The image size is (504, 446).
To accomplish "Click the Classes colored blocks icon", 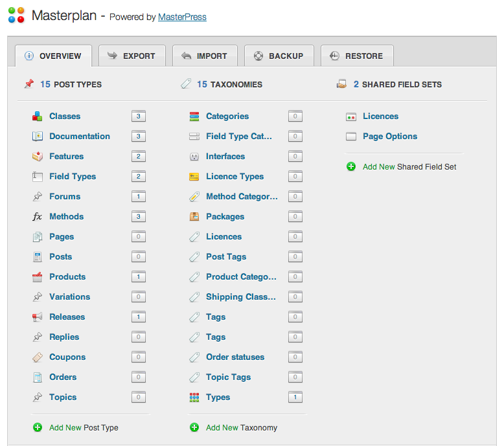I will tap(38, 117).
